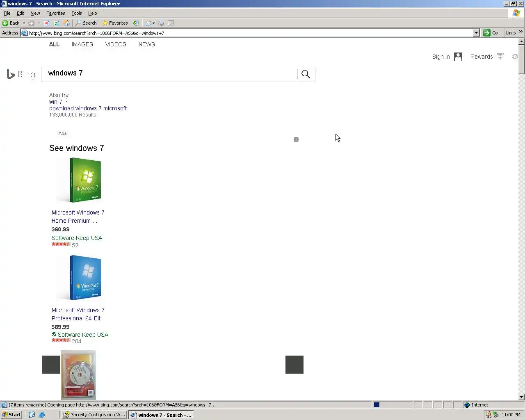Click the vertical scrollbar up arrow
This screenshot has height=420, width=525.
click(x=521, y=41)
